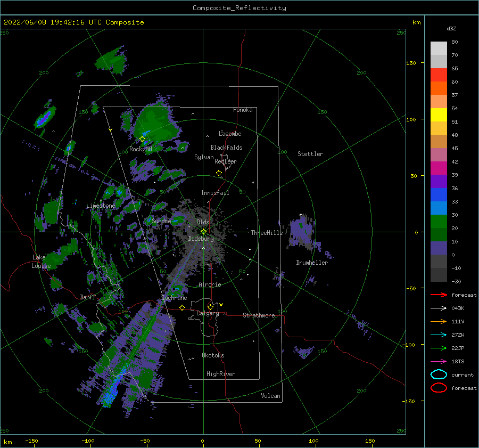This screenshot has width=479, height=448.
Task: Click the 'RedDeer' city label
Action: (x=226, y=161)
